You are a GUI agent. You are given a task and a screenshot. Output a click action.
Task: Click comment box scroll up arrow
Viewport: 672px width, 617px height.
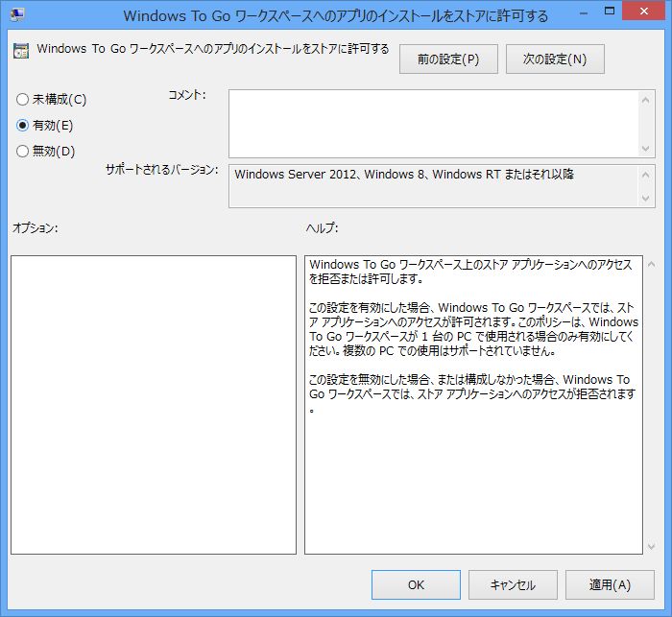[x=646, y=100]
